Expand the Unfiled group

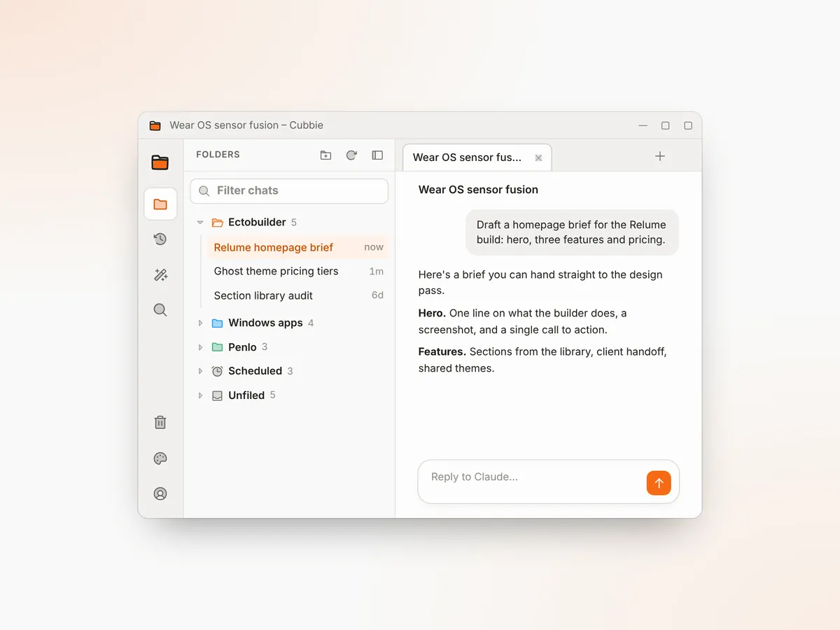(200, 395)
